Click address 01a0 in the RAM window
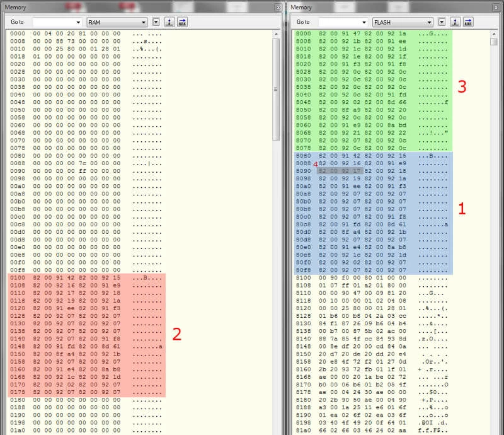This screenshot has width=504, height=435. 18,430
